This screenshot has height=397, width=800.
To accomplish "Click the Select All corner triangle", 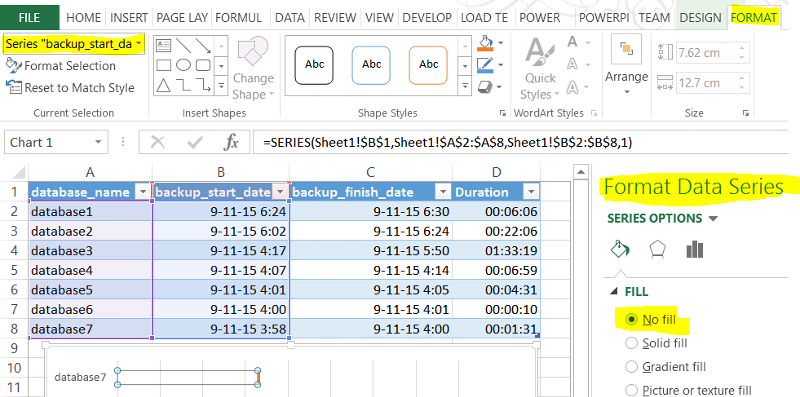I will click(18, 172).
